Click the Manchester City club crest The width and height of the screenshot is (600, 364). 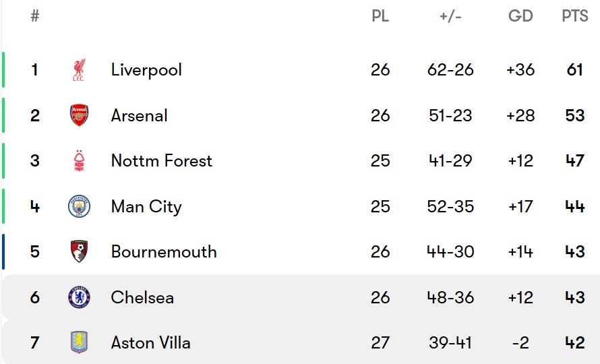pos(79,206)
